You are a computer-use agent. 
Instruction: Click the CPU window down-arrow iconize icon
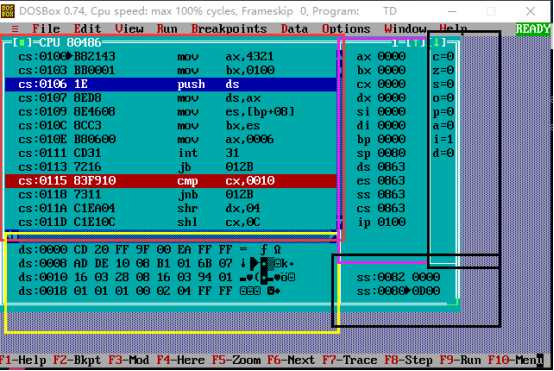pos(437,43)
